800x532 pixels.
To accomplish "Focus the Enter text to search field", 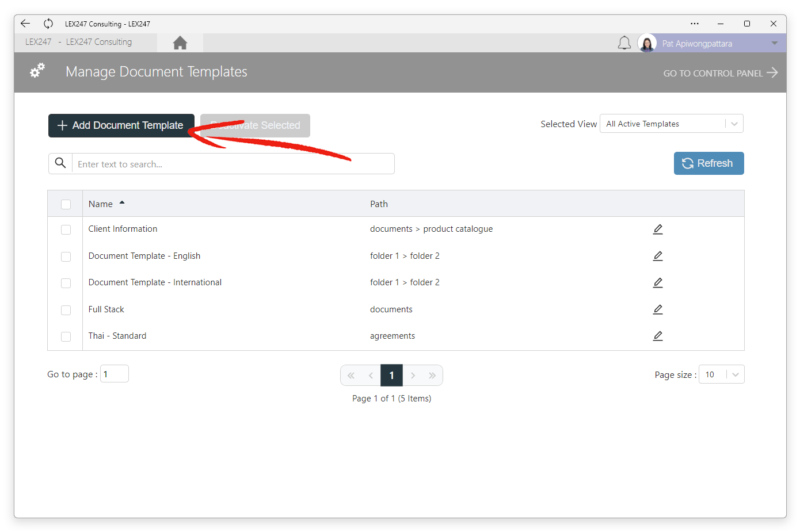I will click(233, 164).
